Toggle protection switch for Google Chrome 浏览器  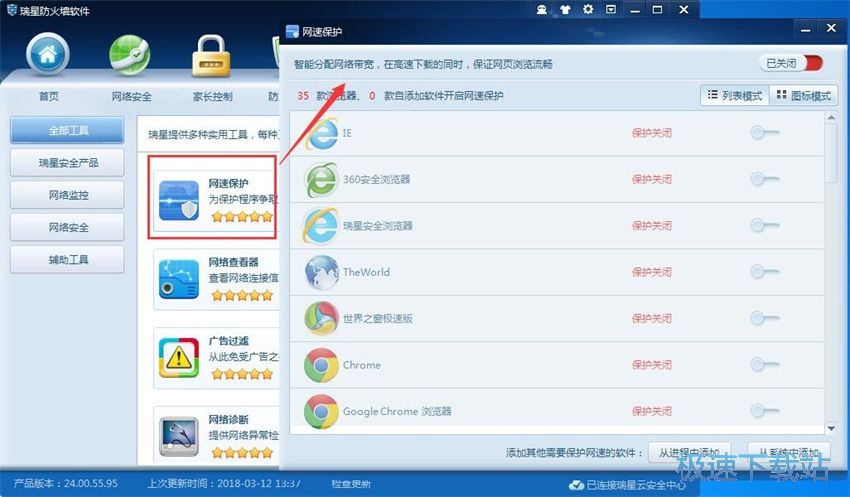coord(765,411)
